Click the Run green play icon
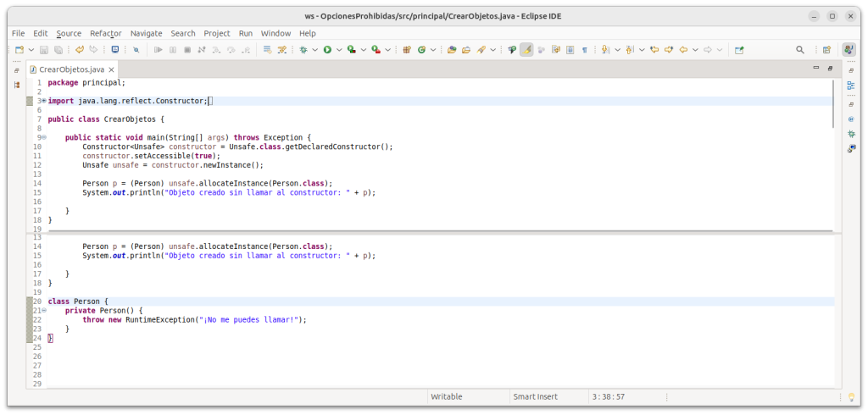Screen dimensions: 868x415 pyautogui.click(x=326, y=50)
